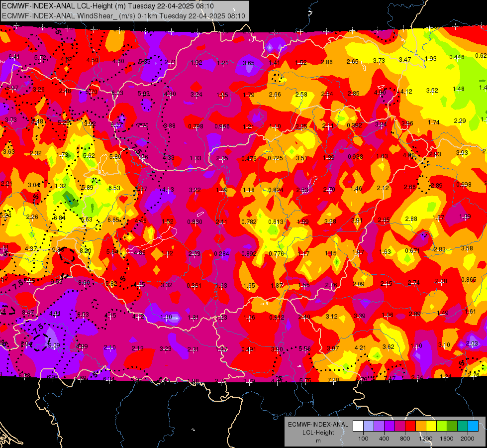The width and height of the screenshot is (487, 448).
Task: Click the dark green legend swatch right of 1600
Action: (452, 426)
